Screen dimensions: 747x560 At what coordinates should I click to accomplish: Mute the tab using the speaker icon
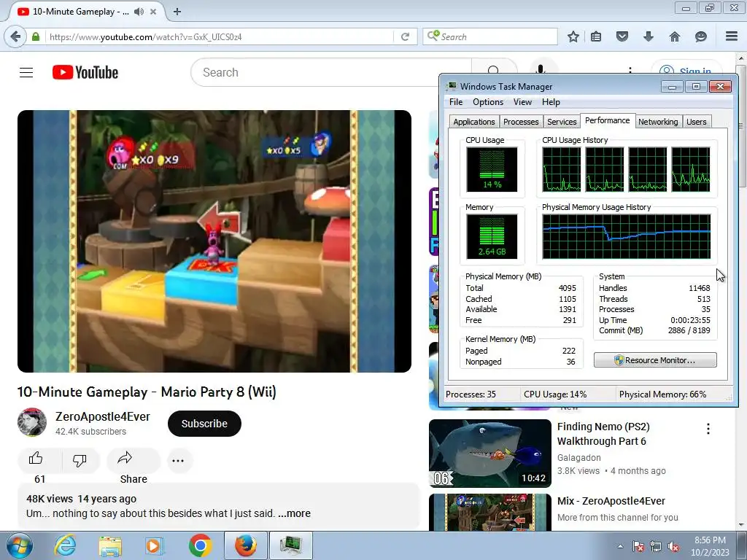click(139, 12)
